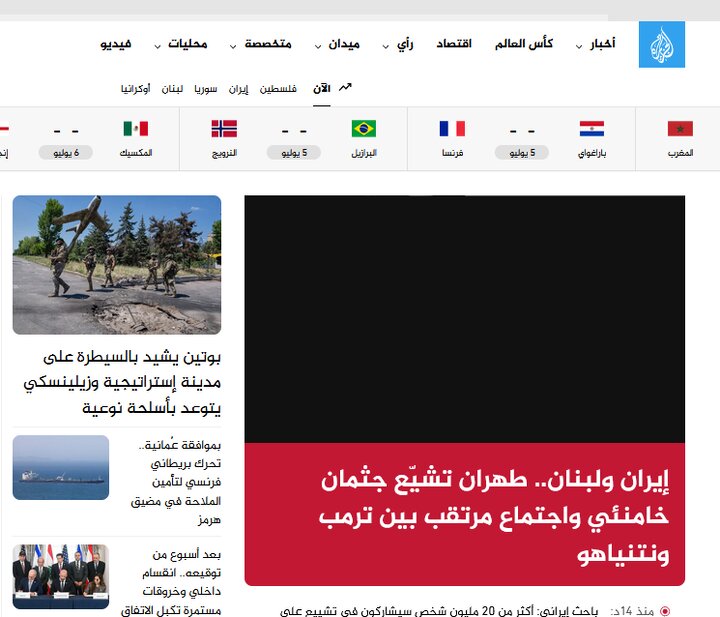Click the باراغواي team name
The height and width of the screenshot is (617, 720).
592,153
